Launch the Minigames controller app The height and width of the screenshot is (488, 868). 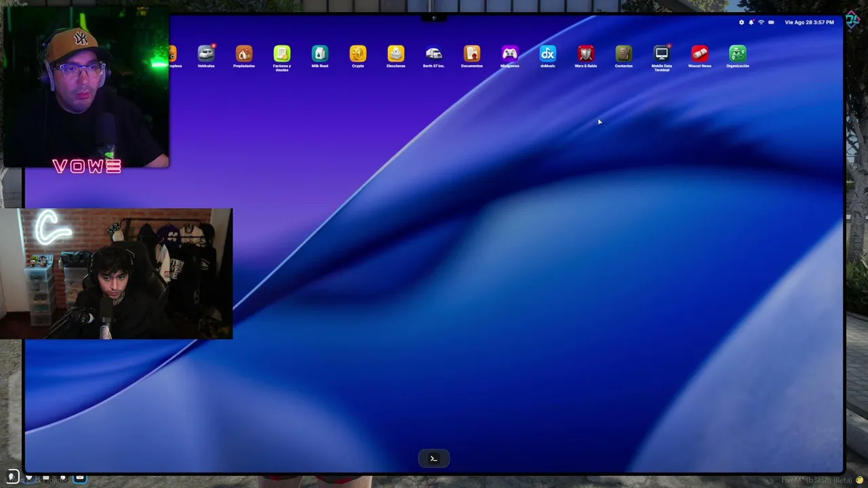tap(510, 53)
